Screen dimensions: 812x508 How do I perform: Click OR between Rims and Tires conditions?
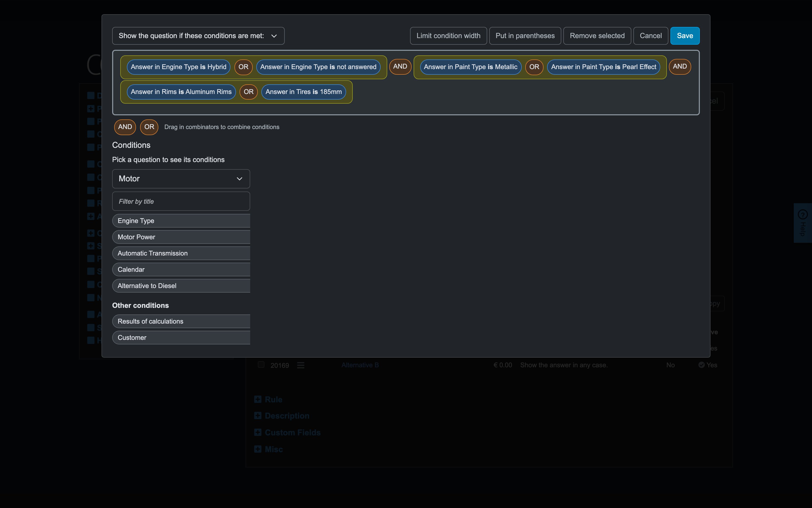pyautogui.click(x=248, y=92)
